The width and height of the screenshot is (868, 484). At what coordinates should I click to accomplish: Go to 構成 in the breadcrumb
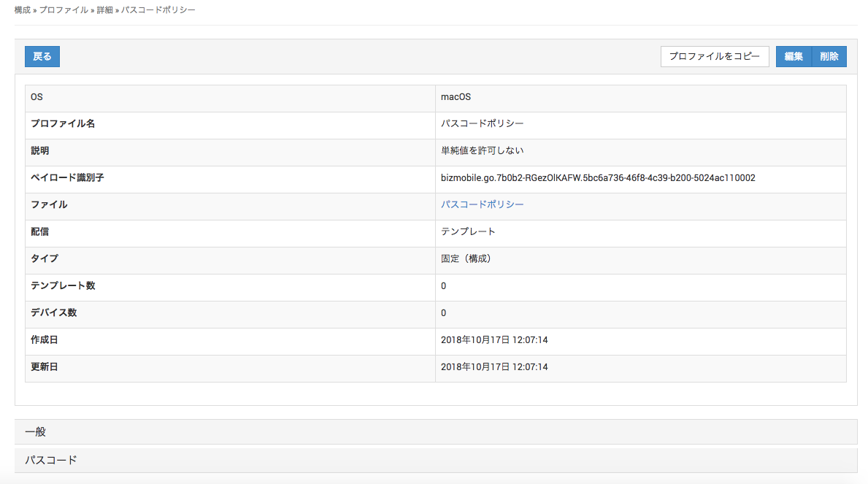[x=23, y=11]
